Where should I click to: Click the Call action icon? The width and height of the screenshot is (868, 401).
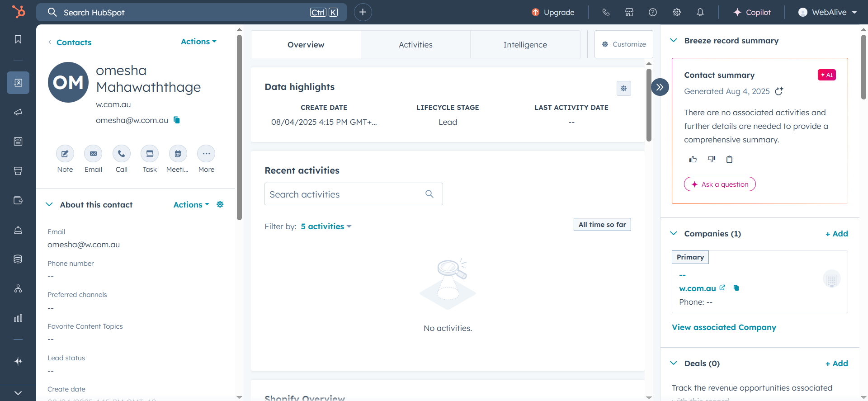click(x=122, y=154)
